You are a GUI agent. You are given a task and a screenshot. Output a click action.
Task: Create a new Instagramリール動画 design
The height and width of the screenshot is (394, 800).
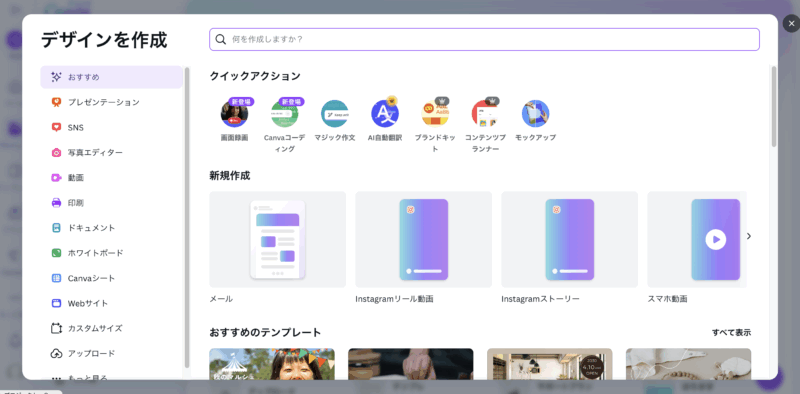coord(423,239)
